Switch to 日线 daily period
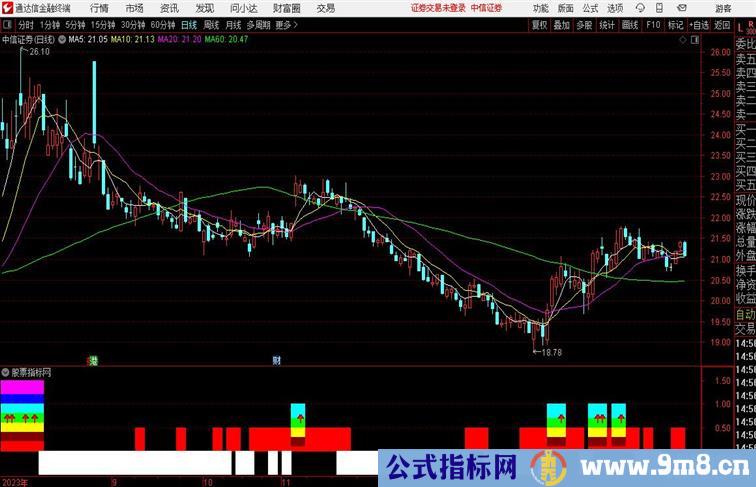Viewport: 756px width, 487px height. [x=189, y=24]
